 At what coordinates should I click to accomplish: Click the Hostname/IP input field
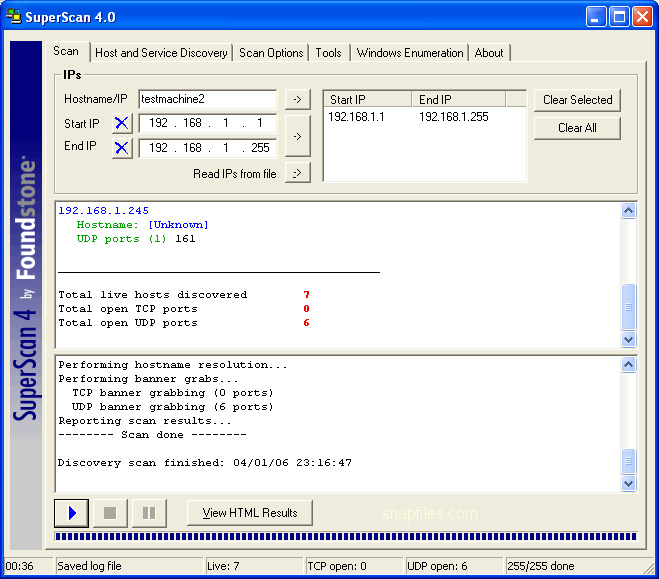click(x=207, y=99)
